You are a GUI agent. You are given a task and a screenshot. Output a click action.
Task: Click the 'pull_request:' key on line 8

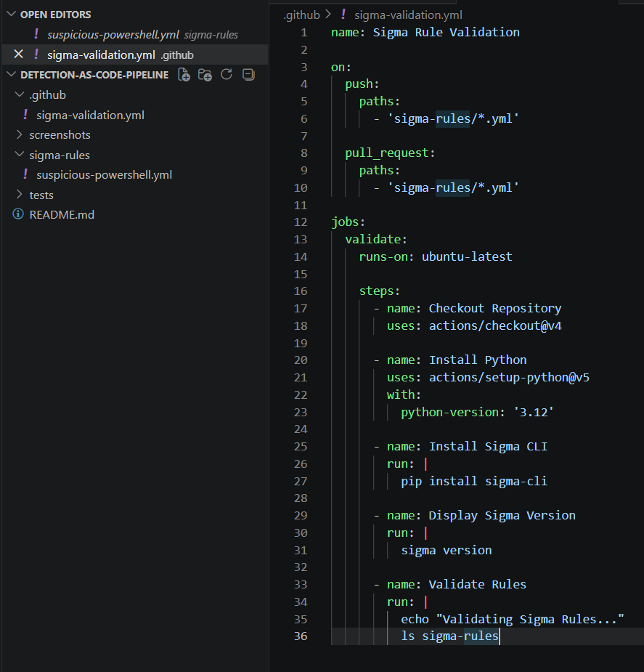click(x=390, y=153)
